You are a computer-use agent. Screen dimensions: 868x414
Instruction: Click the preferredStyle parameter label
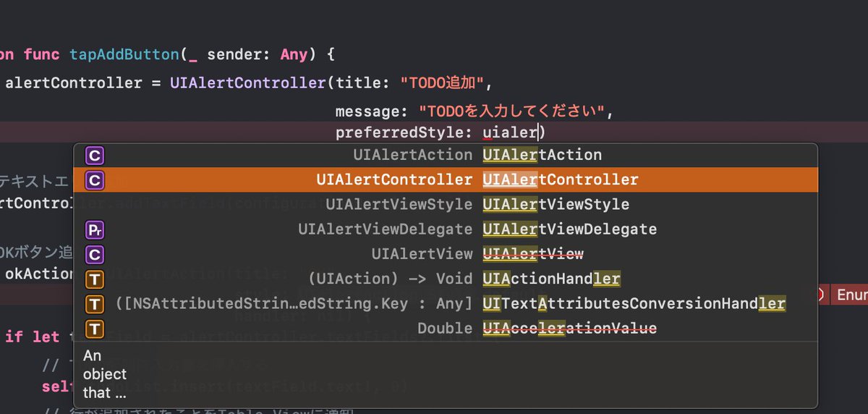tap(404, 132)
